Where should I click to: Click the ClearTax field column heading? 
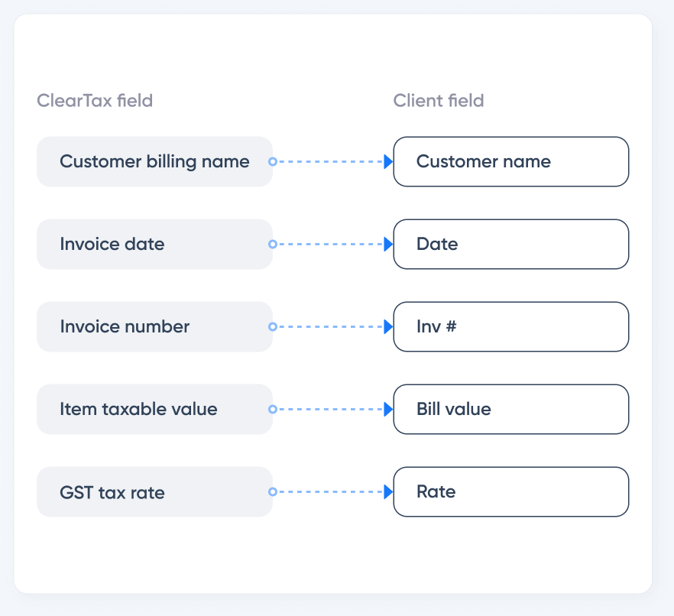point(95,100)
